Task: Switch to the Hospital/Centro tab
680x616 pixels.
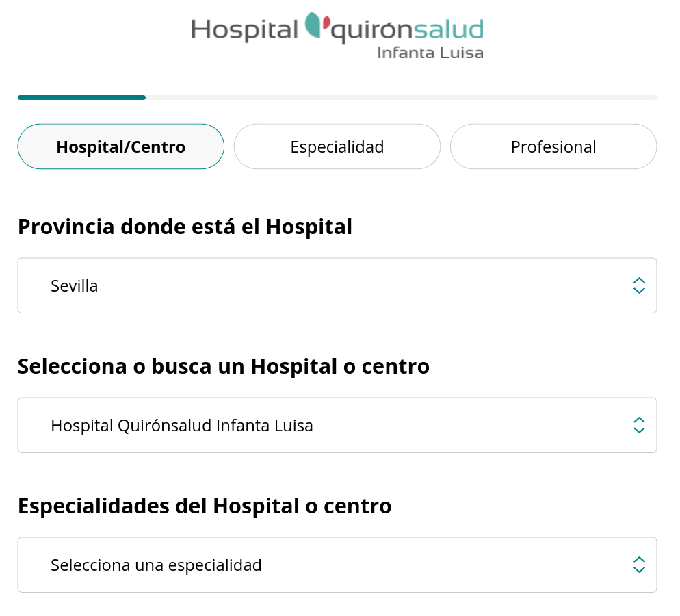Action: click(x=121, y=146)
